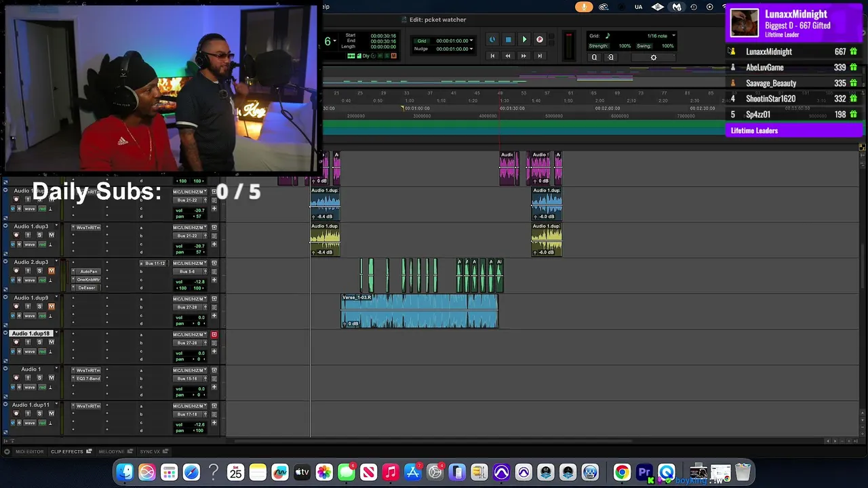Open the wave view selector on Audio 1.dup3
Image resolution: width=868 pixels, height=488 pixels.
[29, 244]
